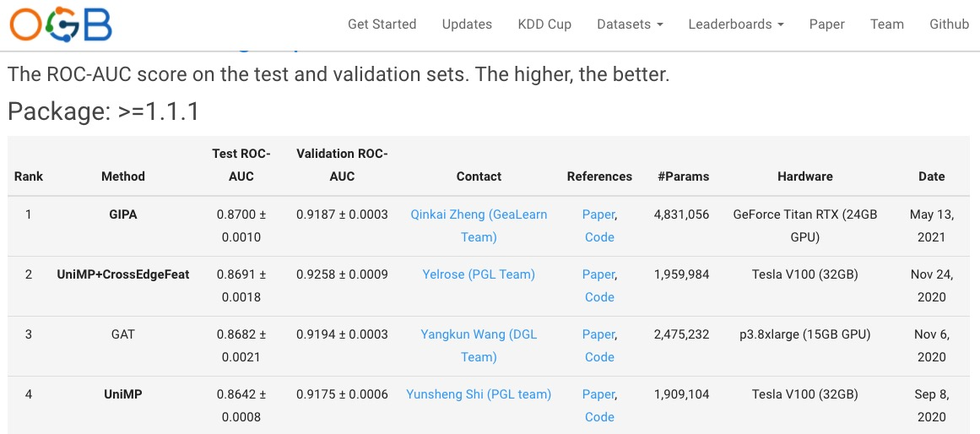Click the OGB logo icon
The image size is (980, 434).
[61, 24]
